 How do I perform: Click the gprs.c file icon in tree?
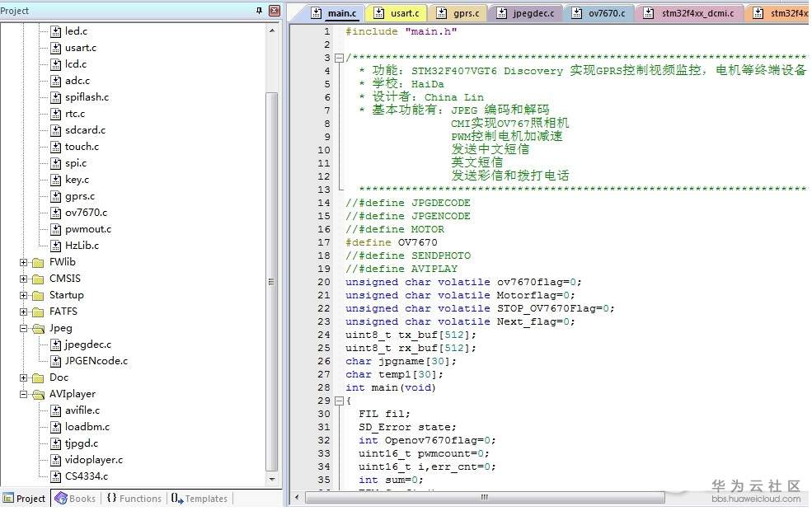pos(55,197)
